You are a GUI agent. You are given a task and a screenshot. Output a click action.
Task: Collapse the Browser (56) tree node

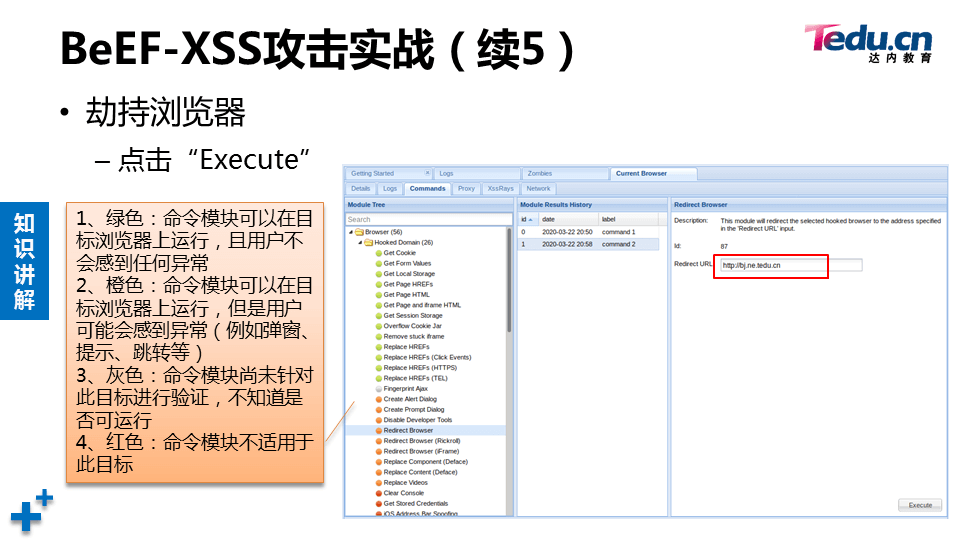tap(351, 232)
